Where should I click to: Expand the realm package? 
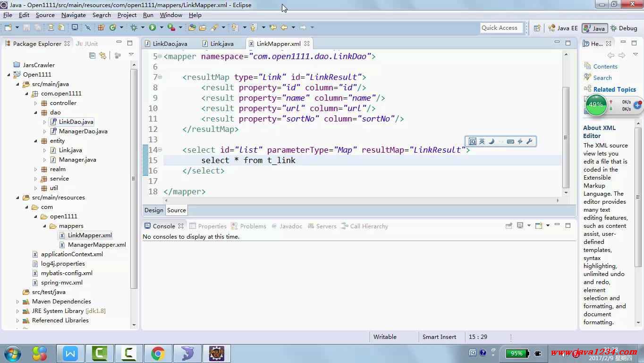36,169
